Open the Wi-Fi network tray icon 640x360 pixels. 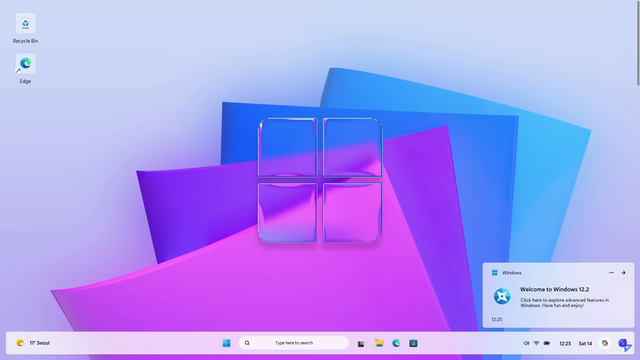click(536, 343)
